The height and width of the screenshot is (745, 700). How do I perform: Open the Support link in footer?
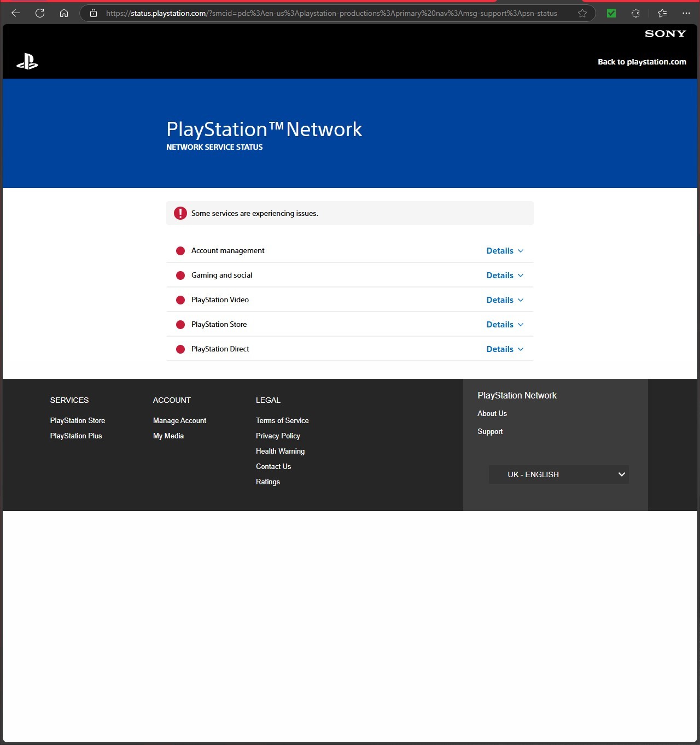click(490, 431)
